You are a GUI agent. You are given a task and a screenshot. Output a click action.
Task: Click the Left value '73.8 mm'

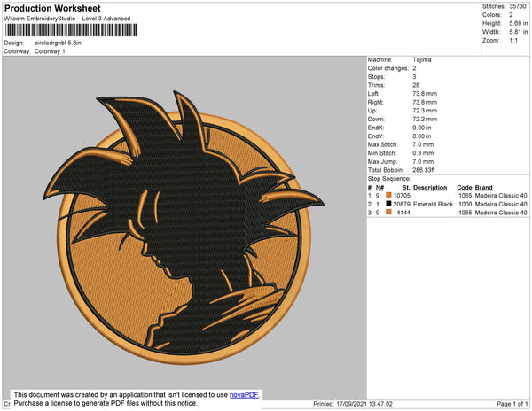pos(425,94)
